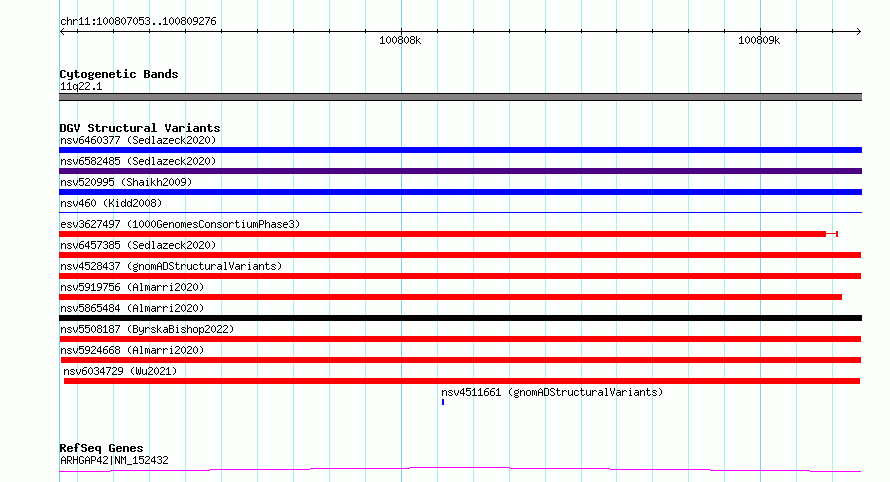Select the blue nsv6460377 variant bar
Viewport: 890px width, 482px height.
[460, 150]
